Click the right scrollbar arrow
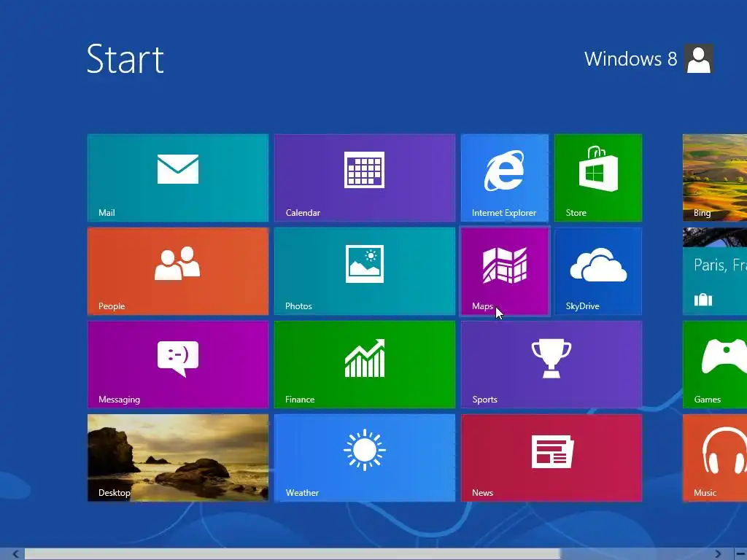 pyautogui.click(x=718, y=554)
